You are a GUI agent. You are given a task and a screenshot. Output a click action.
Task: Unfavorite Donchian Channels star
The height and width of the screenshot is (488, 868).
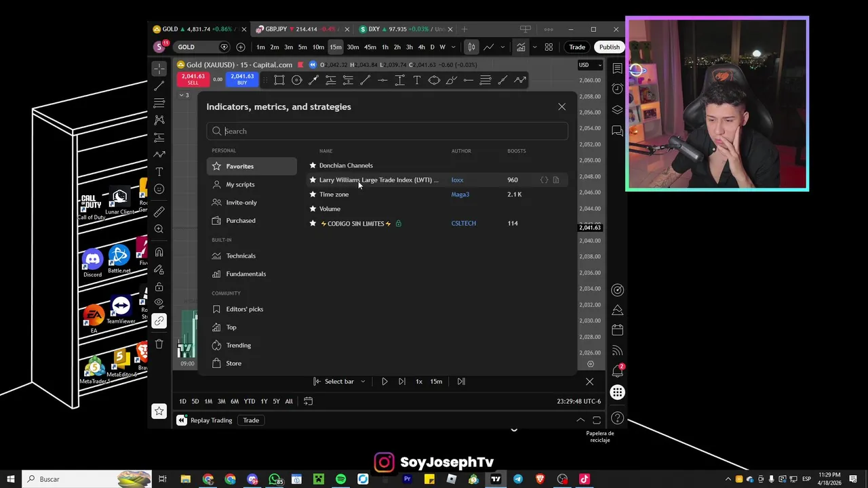[313, 165]
